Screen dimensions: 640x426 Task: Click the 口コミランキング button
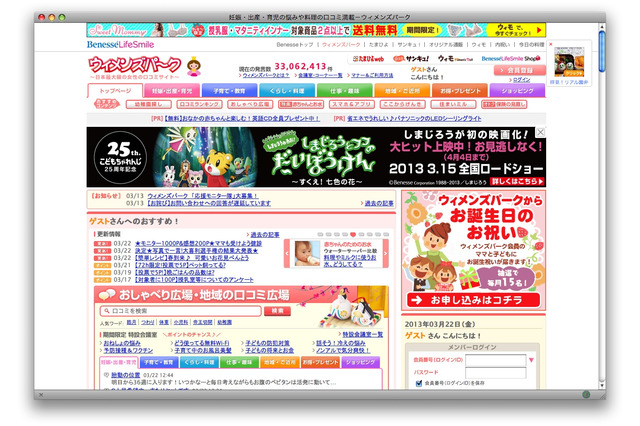point(199,104)
